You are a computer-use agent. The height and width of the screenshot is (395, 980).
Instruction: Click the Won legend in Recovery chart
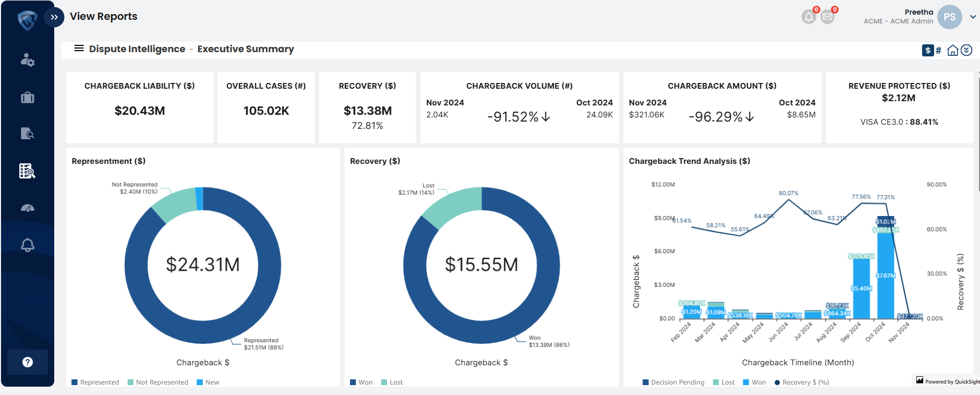click(361, 382)
